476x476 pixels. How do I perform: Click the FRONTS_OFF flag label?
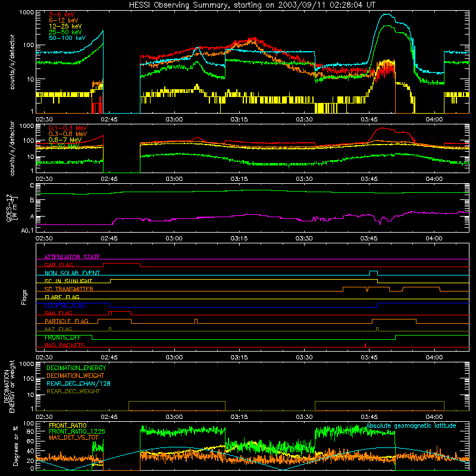(x=62, y=337)
